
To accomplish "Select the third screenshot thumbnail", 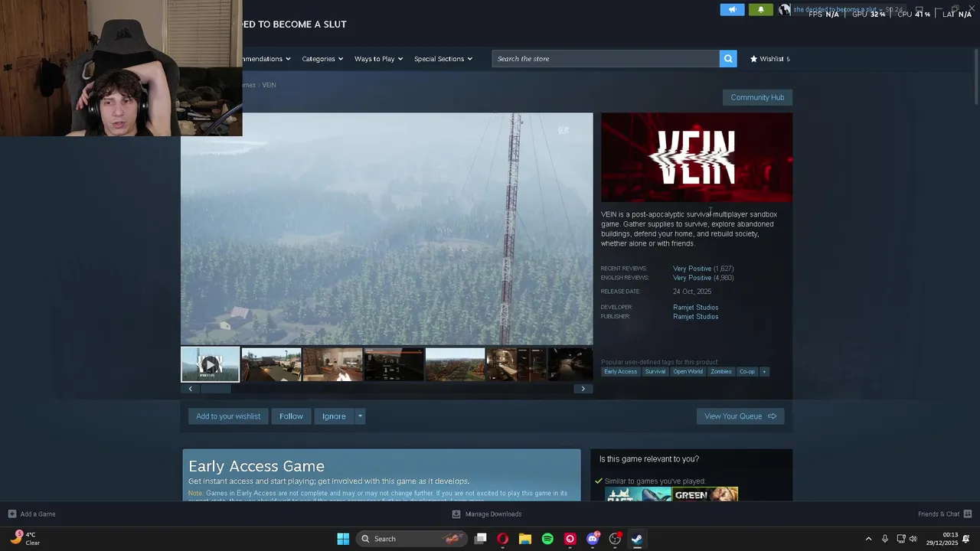I will click(332, 364).
